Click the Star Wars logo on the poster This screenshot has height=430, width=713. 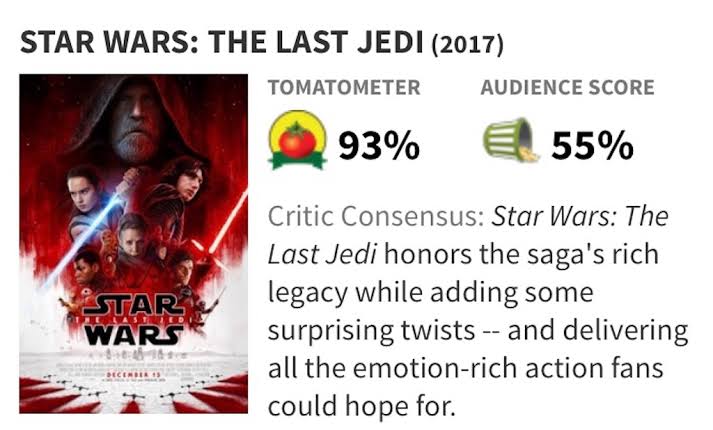pyautogui.click(x=133, y=316)
